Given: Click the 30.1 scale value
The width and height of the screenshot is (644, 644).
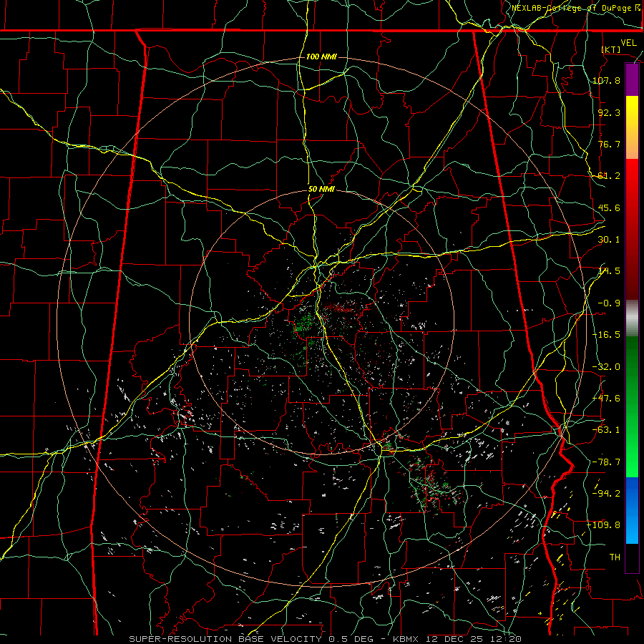Looking at the screenshot, I should [x=609, y=240].
